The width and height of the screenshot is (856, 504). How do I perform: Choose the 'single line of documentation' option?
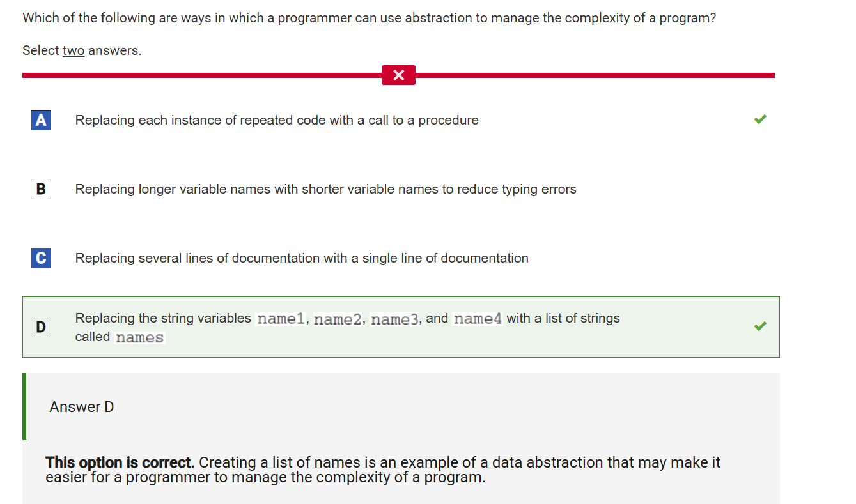tap(302, 258)
